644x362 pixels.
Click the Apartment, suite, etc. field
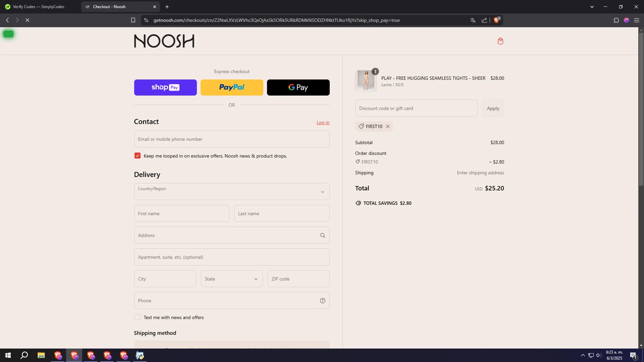pos(232,257)
